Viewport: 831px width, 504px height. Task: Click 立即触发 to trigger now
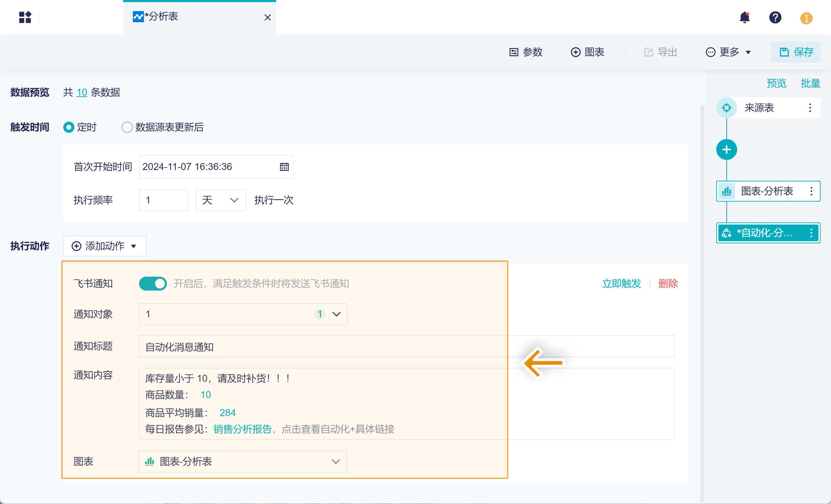point(621,284)
